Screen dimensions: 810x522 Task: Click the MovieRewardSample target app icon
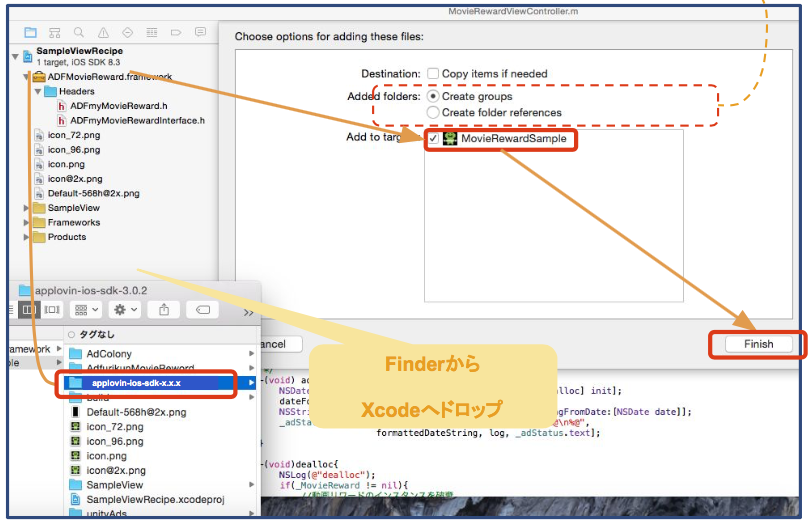pyautogui.click(x=450, y=139)
